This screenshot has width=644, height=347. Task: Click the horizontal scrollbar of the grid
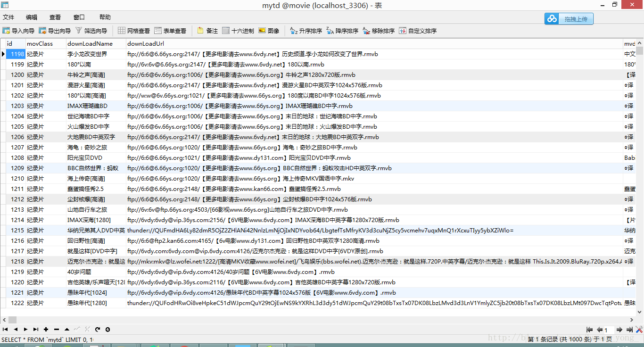point(318,319)
